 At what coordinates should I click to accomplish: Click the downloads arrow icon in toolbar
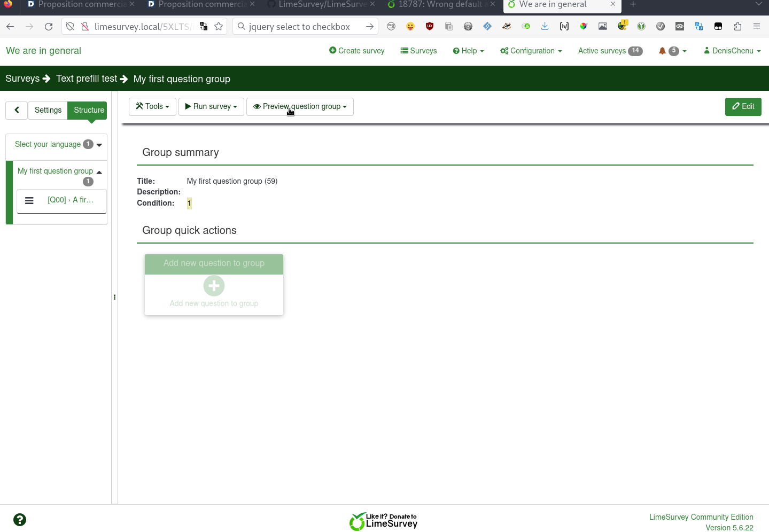545,26
